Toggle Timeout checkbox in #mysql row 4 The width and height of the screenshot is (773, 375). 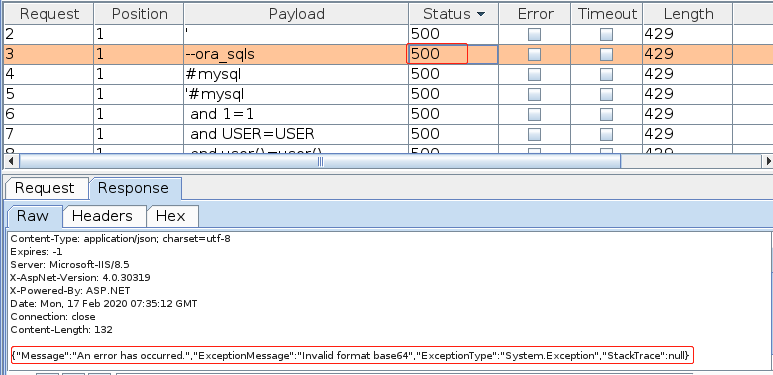tap(606, 74)
